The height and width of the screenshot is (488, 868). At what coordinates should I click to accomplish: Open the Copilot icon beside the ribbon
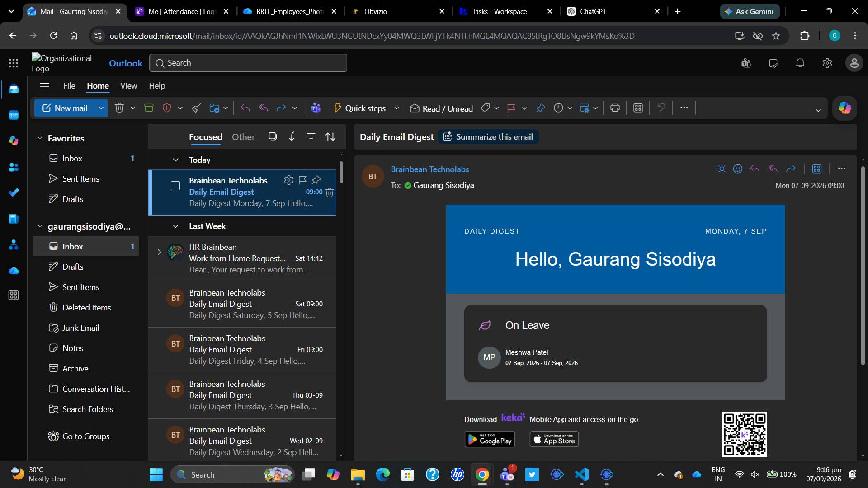pyautogui.click(x=844, y=108)
